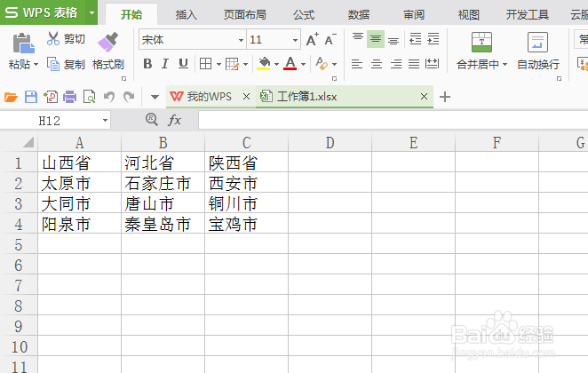Switch to the 页面布局 ribbon tab
The height and width of the screenshot is (373, 588).
click(x=245, y=14)
